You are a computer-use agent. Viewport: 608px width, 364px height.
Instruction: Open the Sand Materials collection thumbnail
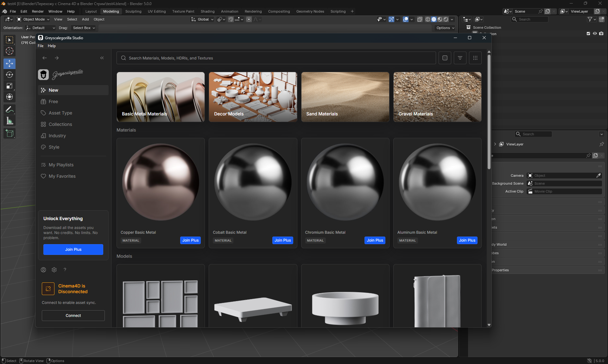345,97
